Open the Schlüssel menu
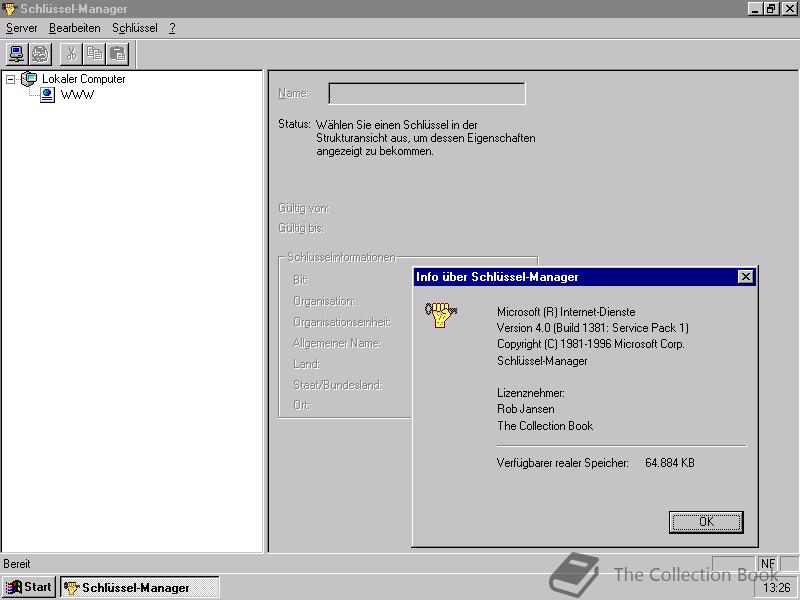The image size is (800, 600). pos(135,28)
